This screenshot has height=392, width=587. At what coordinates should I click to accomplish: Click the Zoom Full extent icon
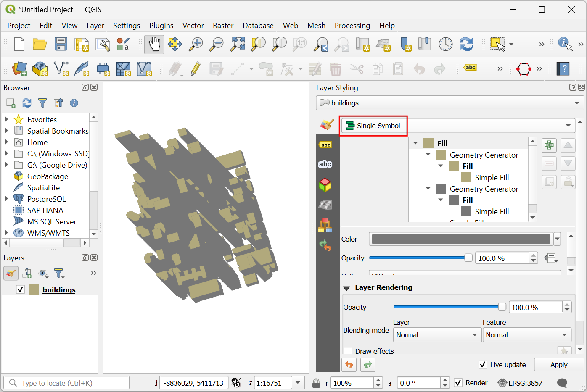pyautogui.click(x=238, y=44)
